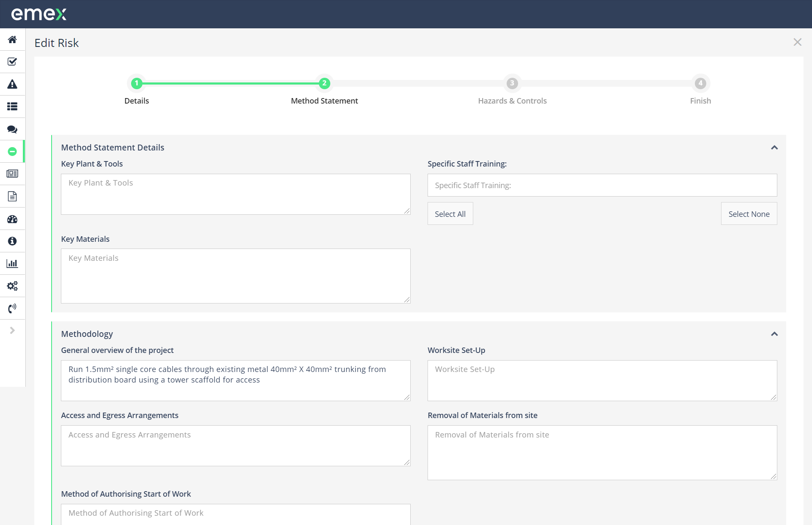Expand the sidebar using the chevron arrow
812x525 pixels.
[x=12, y=330]
